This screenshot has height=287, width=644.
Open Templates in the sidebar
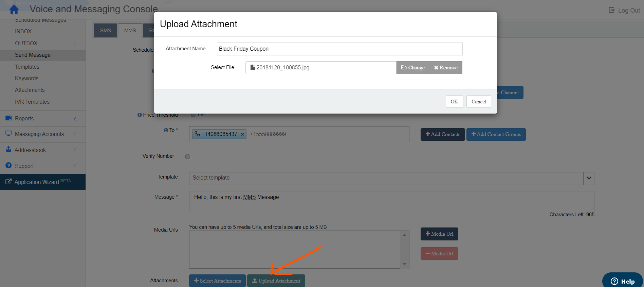click(27, 67)
